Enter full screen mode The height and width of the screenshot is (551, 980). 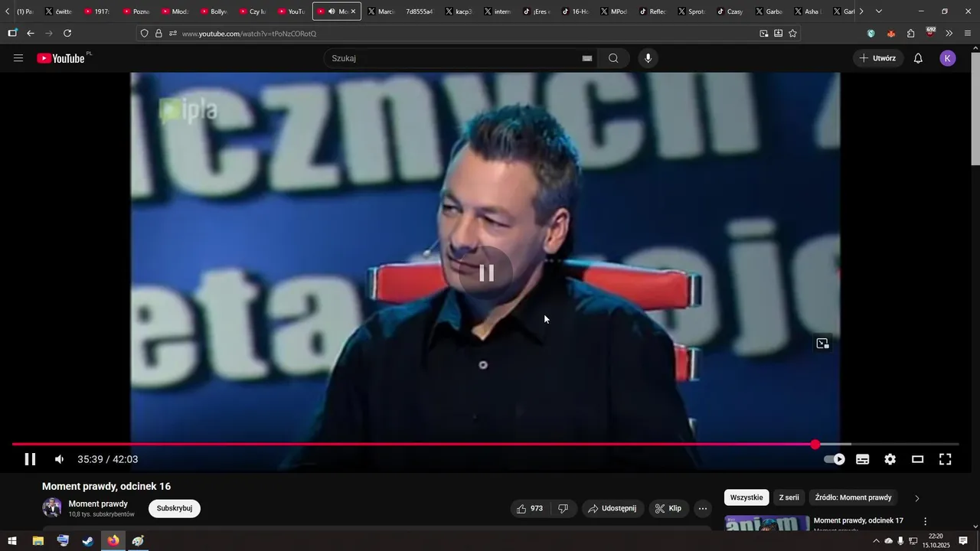pyautogui.click(x=946, y=459)
